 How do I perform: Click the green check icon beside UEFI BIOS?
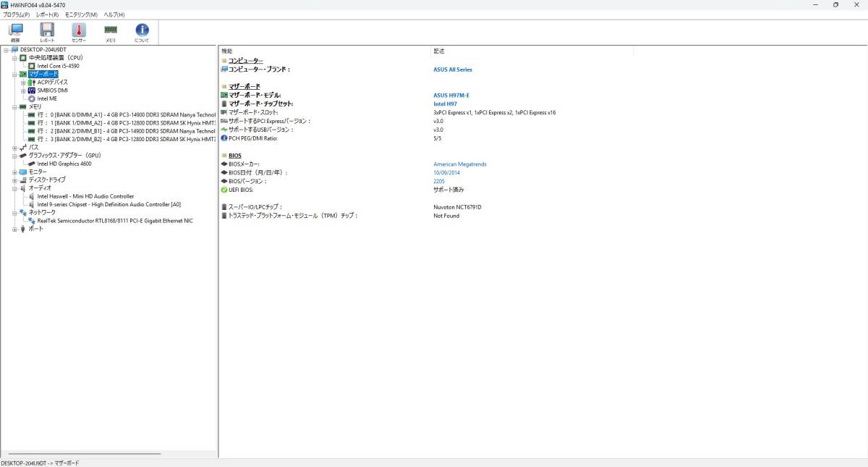[x=224, y=190]
